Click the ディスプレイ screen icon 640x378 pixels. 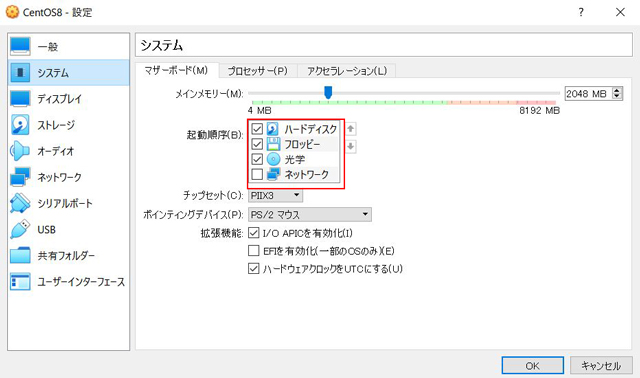[x=20, y=99]
